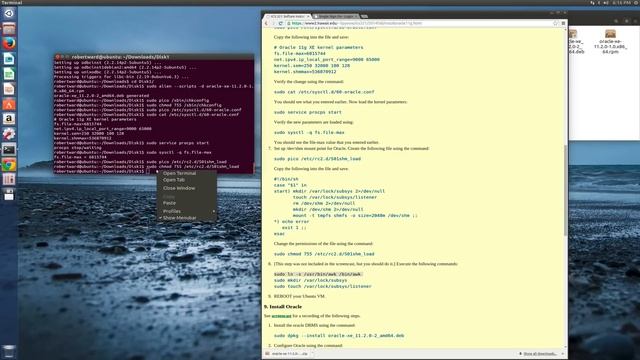Click 'sudo chmod 755 /etc/rc2.d/S01shm_load' in web page
The height and width of the screenshot is (360, 640).
[324, 254]
